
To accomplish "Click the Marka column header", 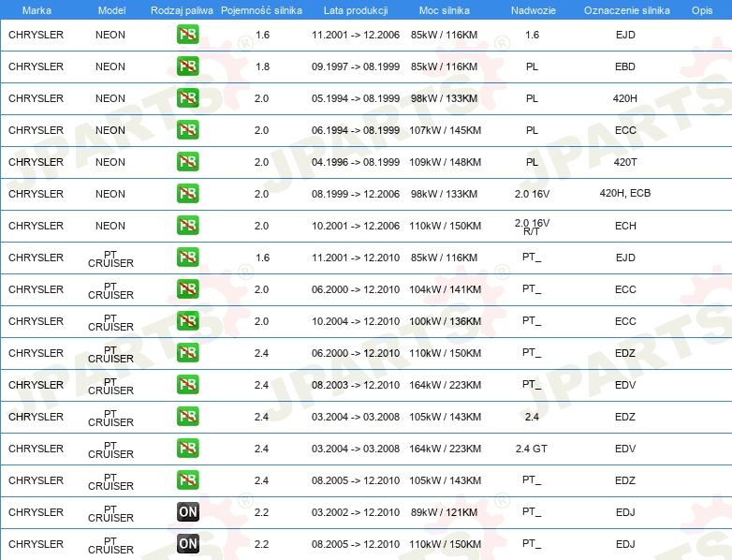I will tap(37, 10).
